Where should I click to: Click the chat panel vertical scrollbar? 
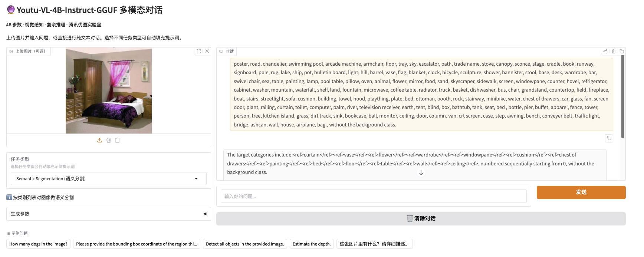[622, 96]
